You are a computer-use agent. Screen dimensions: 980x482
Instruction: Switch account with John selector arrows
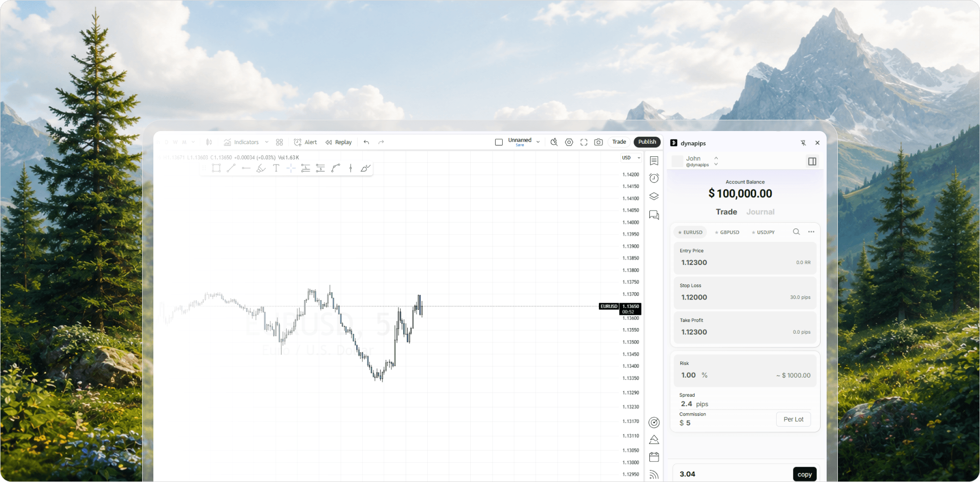716,161
